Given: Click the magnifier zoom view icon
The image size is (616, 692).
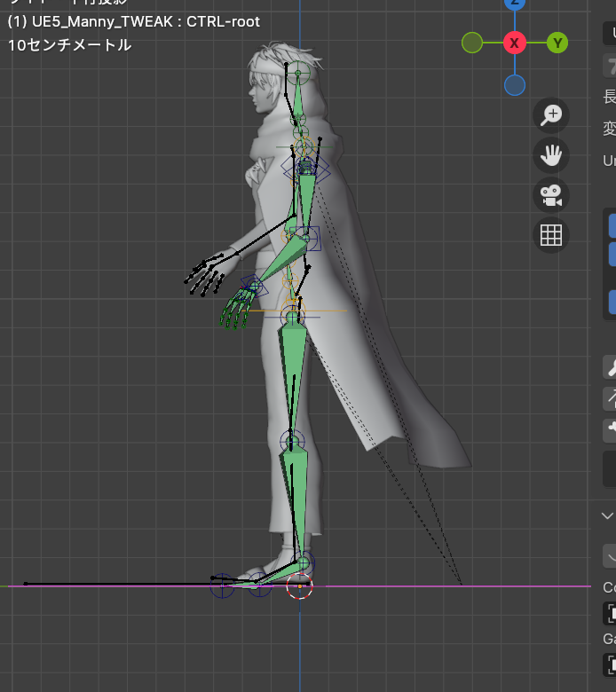Looking at the screenshot, I should pyautogui.click(x=551, y=115).
